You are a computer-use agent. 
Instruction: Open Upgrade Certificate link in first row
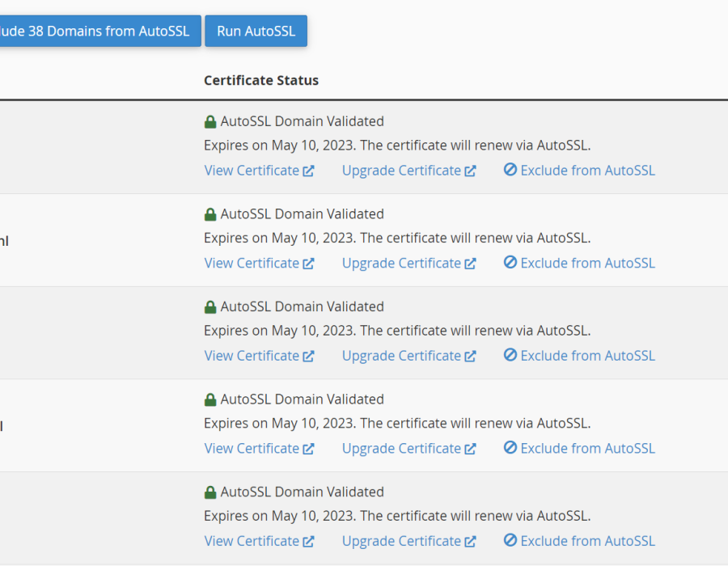(x=409, y=171)
